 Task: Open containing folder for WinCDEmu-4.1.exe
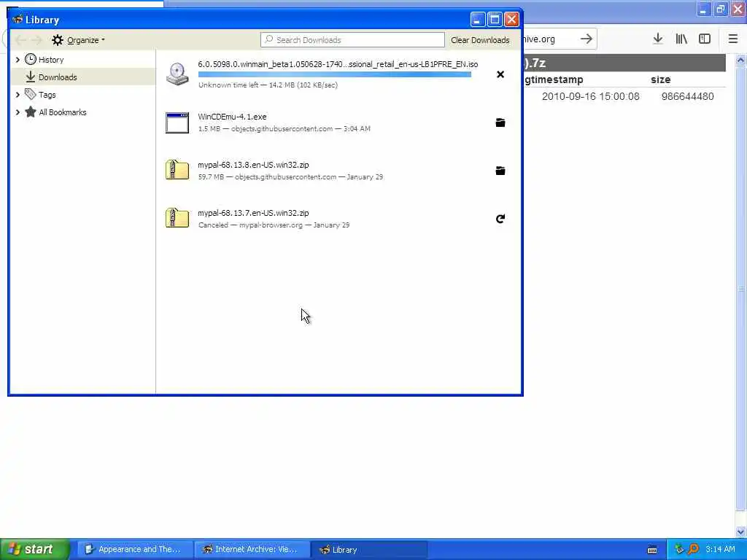point(500,122)
